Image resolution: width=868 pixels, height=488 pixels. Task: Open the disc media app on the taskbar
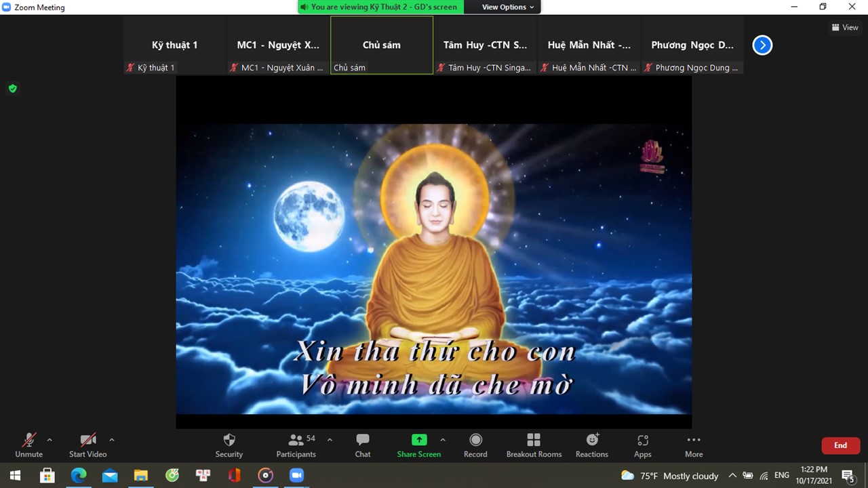pos(266,476)
